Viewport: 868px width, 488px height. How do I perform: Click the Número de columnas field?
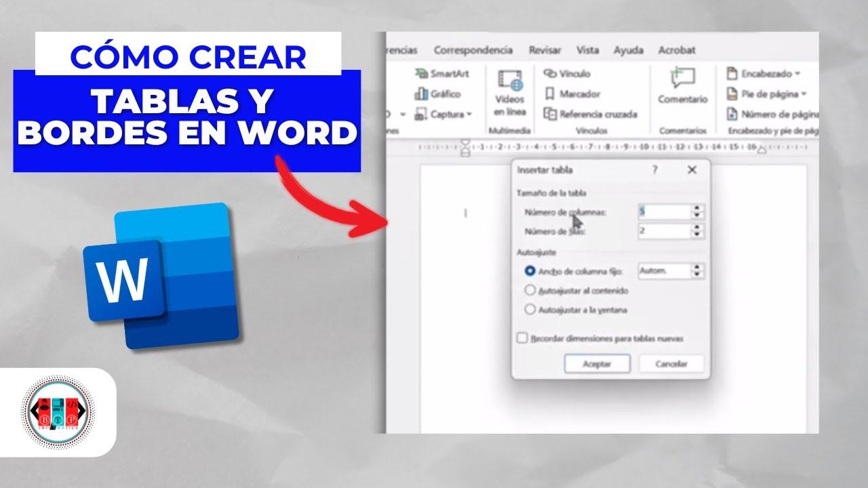[x=664, y=212]
